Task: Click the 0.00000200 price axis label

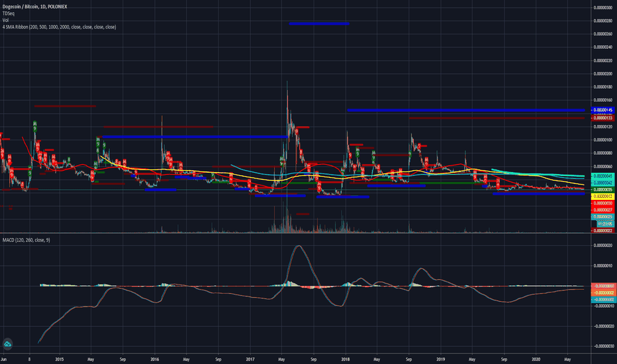Action: (602, 73)
